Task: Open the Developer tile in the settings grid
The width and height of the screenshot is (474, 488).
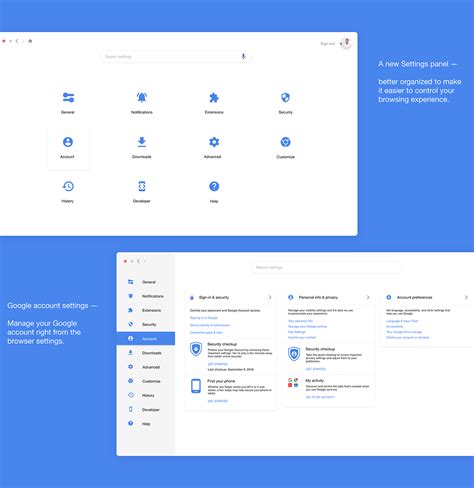Action: (142, 192)
